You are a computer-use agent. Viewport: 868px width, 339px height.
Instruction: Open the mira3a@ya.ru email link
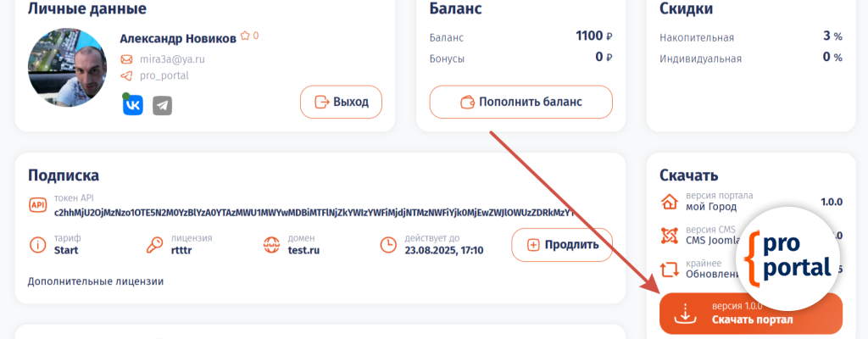point(172,59)
